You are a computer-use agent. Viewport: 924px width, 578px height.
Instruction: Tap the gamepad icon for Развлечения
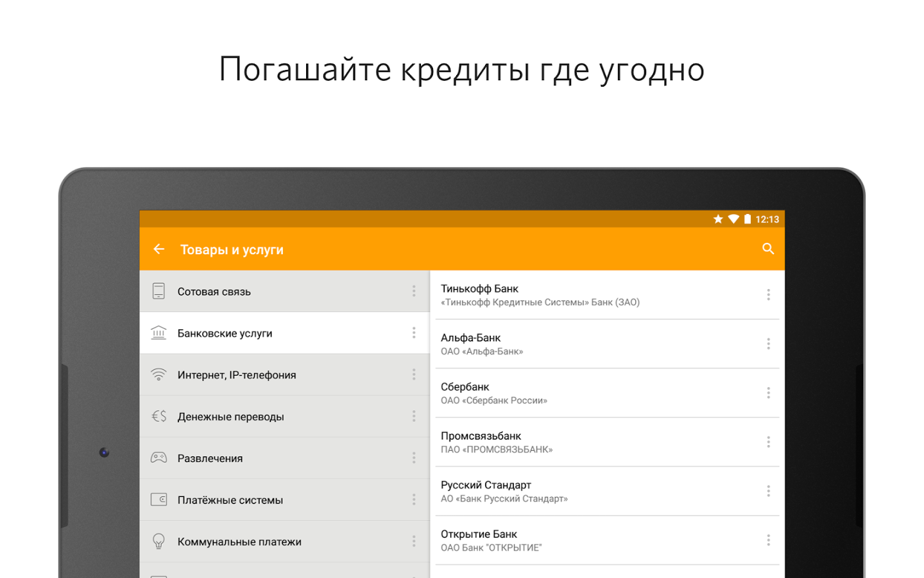[x=158, y=458]
